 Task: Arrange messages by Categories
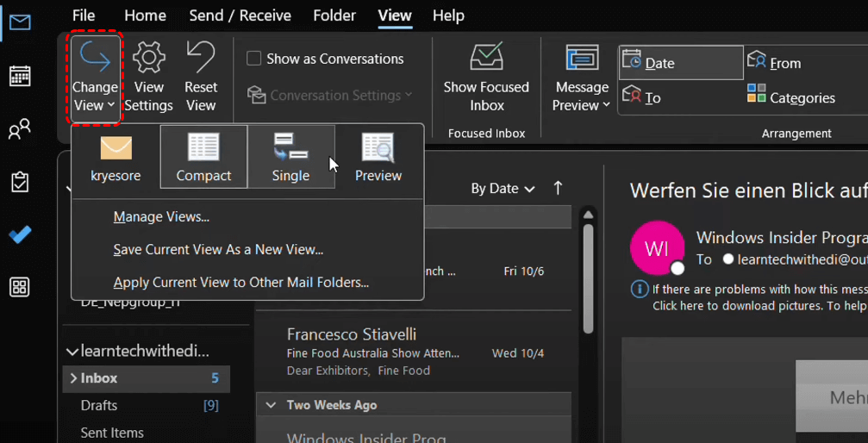click(x=792, y=97)
